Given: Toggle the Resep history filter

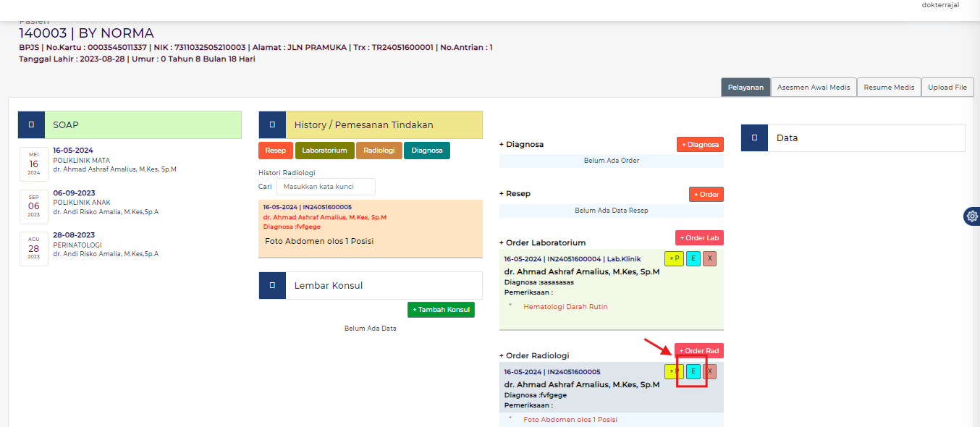Looking at the screenshot, I should [x=276, y=151].
